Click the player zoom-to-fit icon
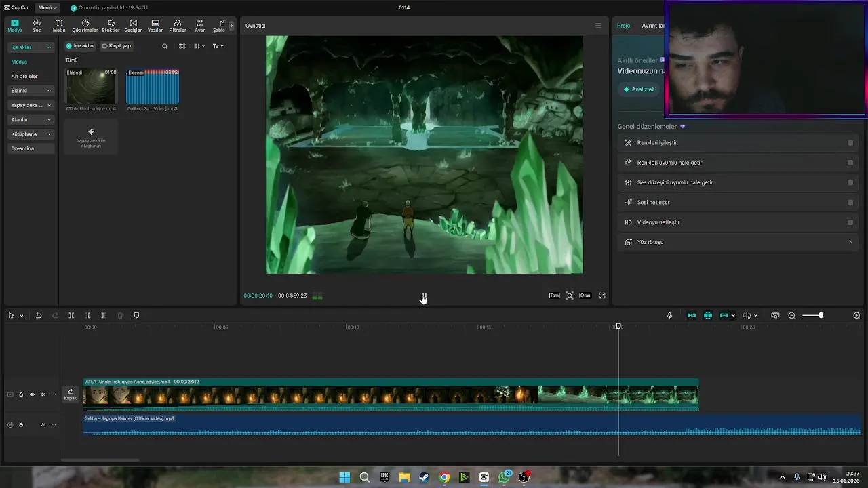This screenshot has height=488, width=868. click(x=570, y=296)
